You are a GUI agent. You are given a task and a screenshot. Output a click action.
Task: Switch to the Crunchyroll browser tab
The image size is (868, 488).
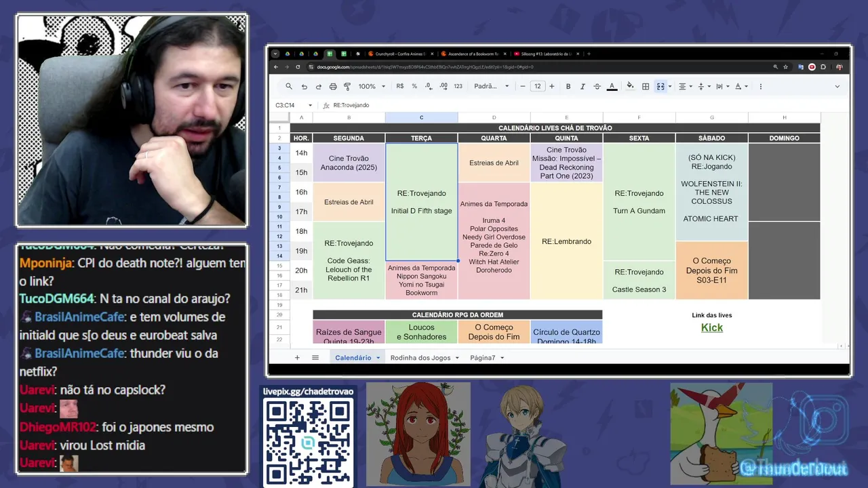coord(400,54)
